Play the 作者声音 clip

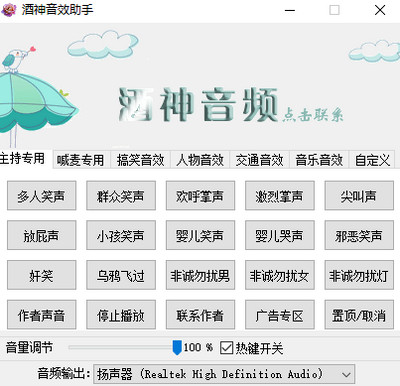pyautogui.click(x=42, y=315)
